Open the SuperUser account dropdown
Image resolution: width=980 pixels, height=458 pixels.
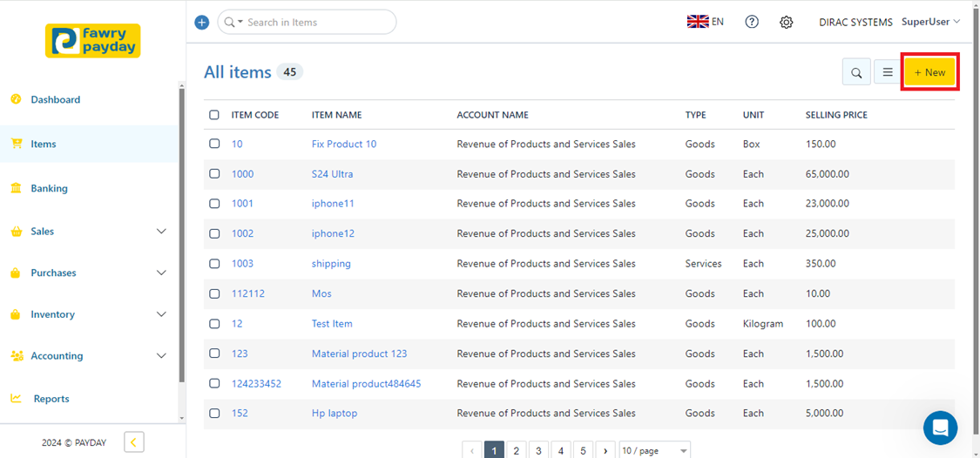(x=930, y=22)
